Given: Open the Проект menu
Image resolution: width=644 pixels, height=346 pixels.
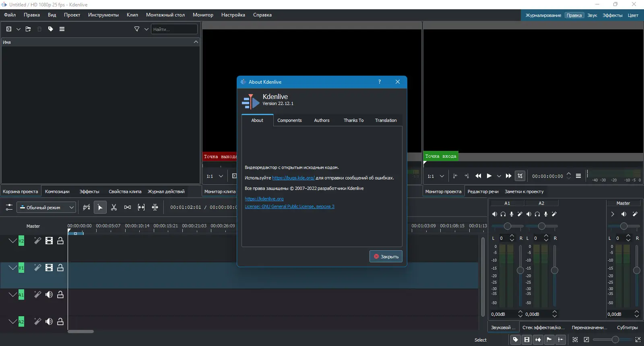Looking at the screenshot, I should pyautogui.click(x=72, y=15).
